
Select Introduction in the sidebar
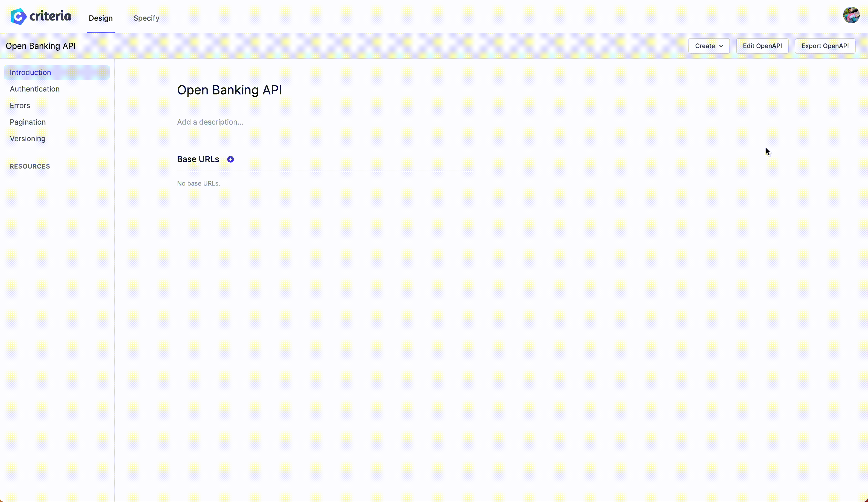click(57, 72)
